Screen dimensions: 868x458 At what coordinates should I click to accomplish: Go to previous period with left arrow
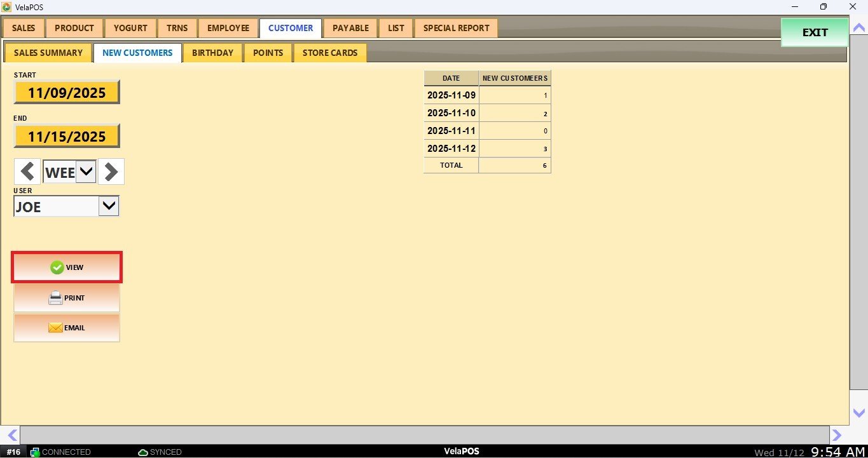pos(27,172)
